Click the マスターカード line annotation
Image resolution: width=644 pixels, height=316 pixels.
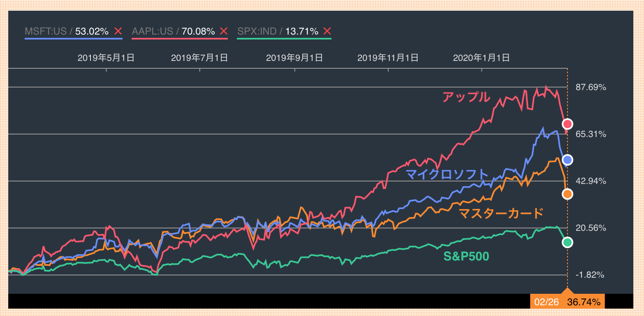500,213
